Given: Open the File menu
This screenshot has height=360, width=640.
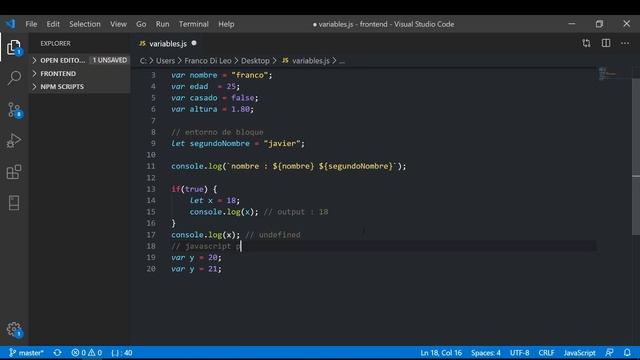Looking at the screenshot, I should (31, 24).
